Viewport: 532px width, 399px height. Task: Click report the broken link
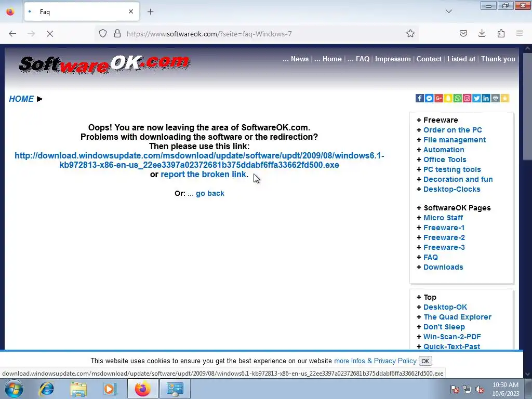pyautogui.click(x=203, y=175)
